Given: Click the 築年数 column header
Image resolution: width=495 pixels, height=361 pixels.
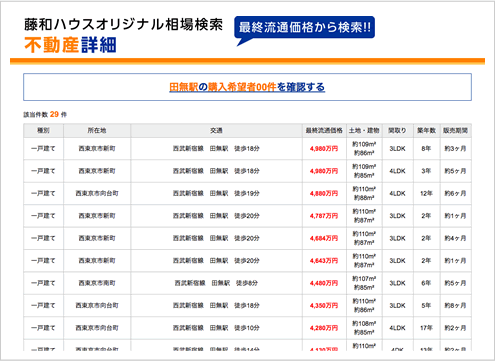Looking at the screenshot, I should [x=426, y=131].
